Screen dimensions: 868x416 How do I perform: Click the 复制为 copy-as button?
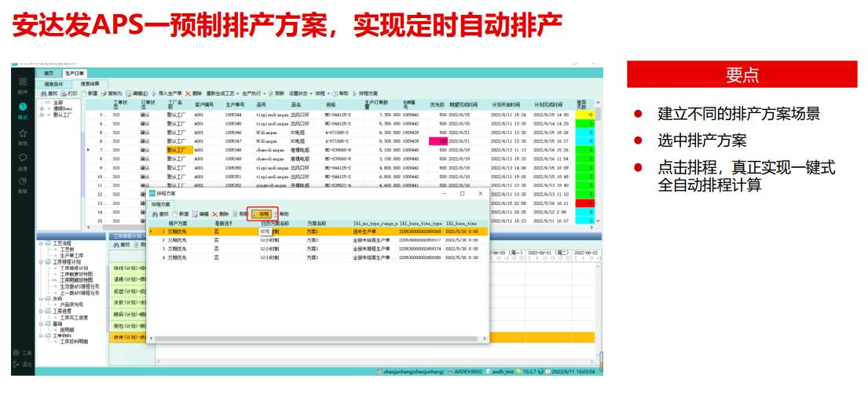pos(112,93)
